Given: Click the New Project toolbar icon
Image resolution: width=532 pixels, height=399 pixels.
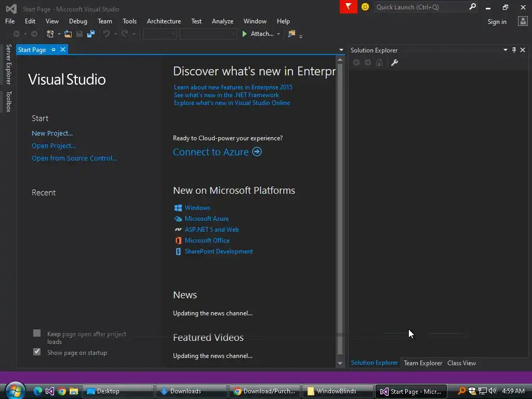Looking at the screenshot, I should pos(50,34).
